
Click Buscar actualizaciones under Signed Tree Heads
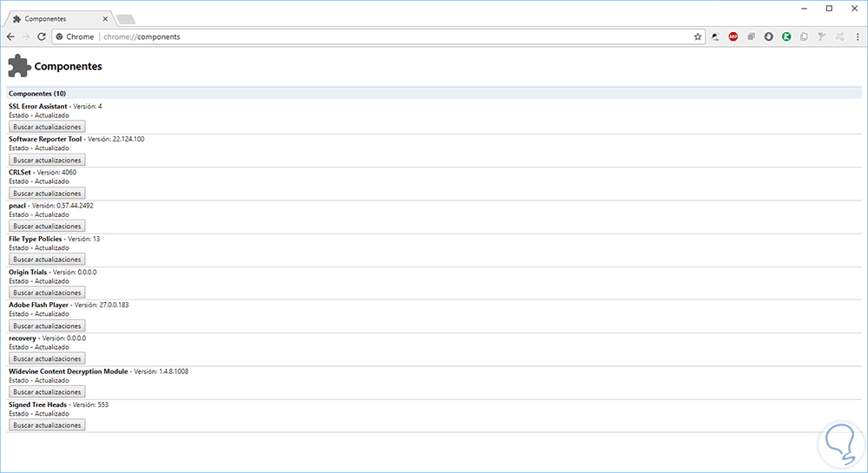click(x=47, y=425)
